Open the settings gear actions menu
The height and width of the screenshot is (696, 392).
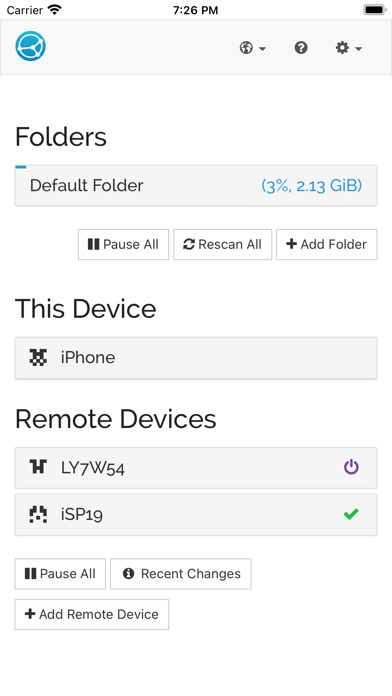[x=348, y=47]
